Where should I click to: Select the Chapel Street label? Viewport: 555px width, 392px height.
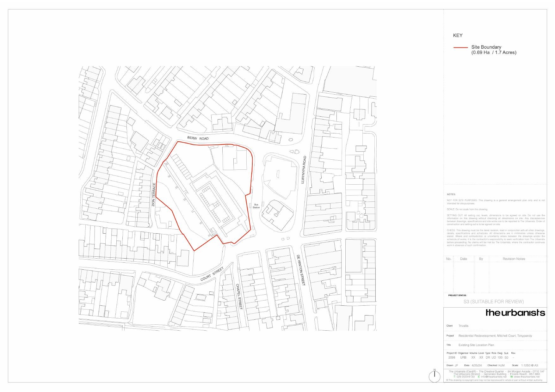239,297
